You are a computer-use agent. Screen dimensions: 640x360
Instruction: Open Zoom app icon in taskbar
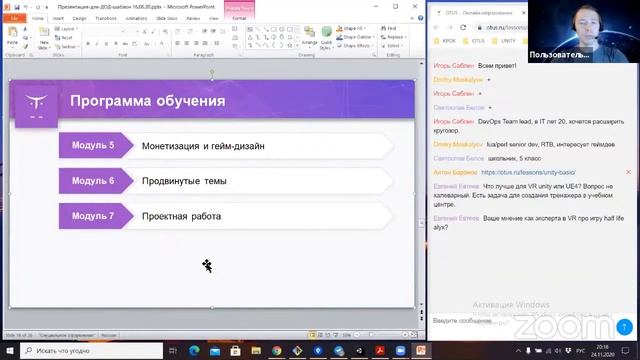click(x=401, y=351)
